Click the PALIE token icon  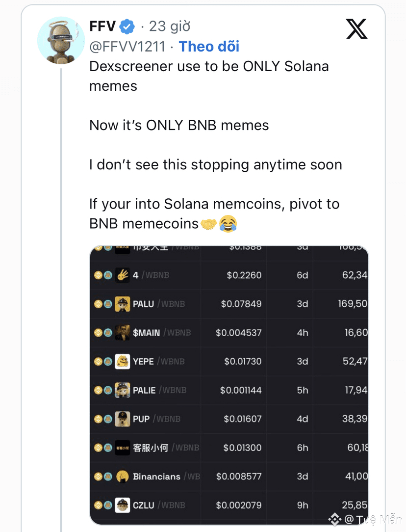pyautogui.click(x=122, y=390)
